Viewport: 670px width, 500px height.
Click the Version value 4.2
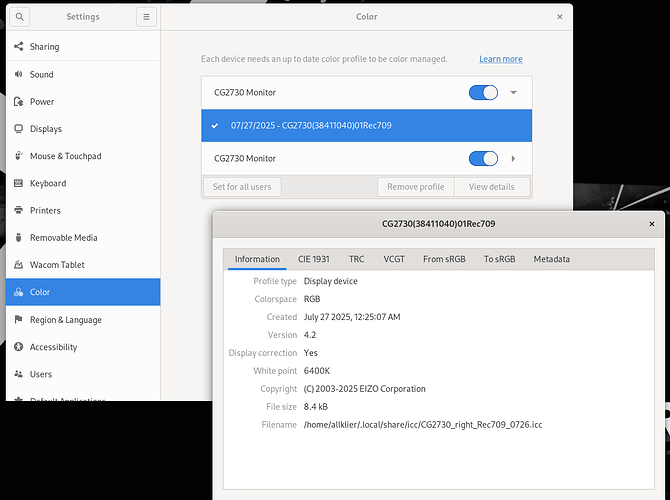[310, 335]
